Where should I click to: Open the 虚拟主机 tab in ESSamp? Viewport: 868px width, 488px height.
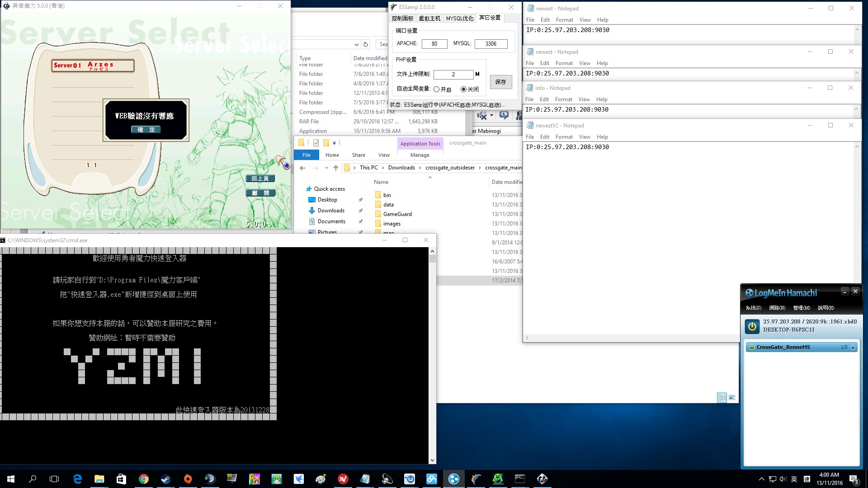(429, 18)
